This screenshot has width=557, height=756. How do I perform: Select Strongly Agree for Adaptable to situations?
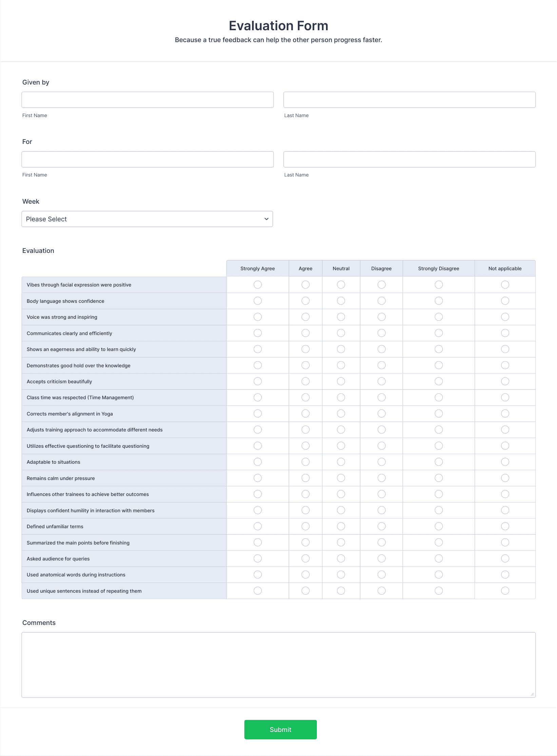pyautogui.click(x=258, y=462)
